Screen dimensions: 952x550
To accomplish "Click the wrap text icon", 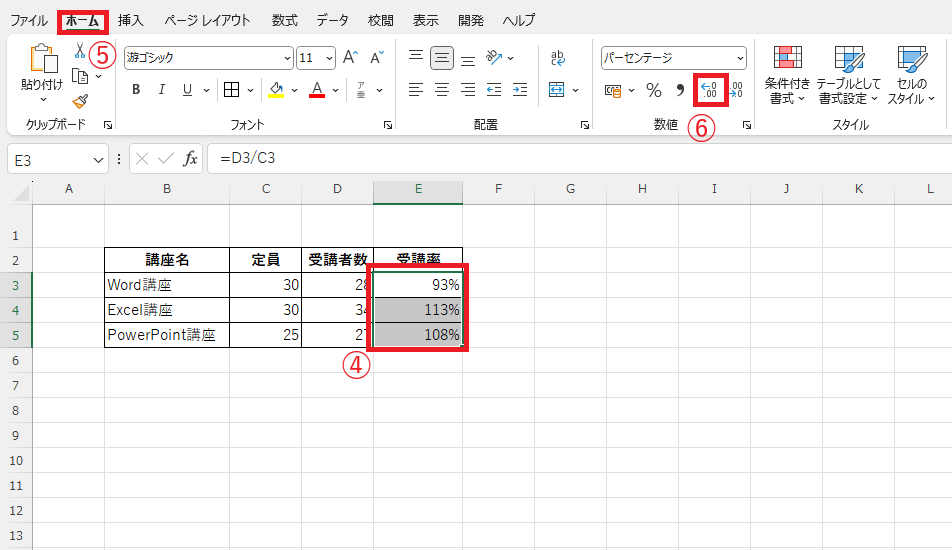I will tap(557, 58).
